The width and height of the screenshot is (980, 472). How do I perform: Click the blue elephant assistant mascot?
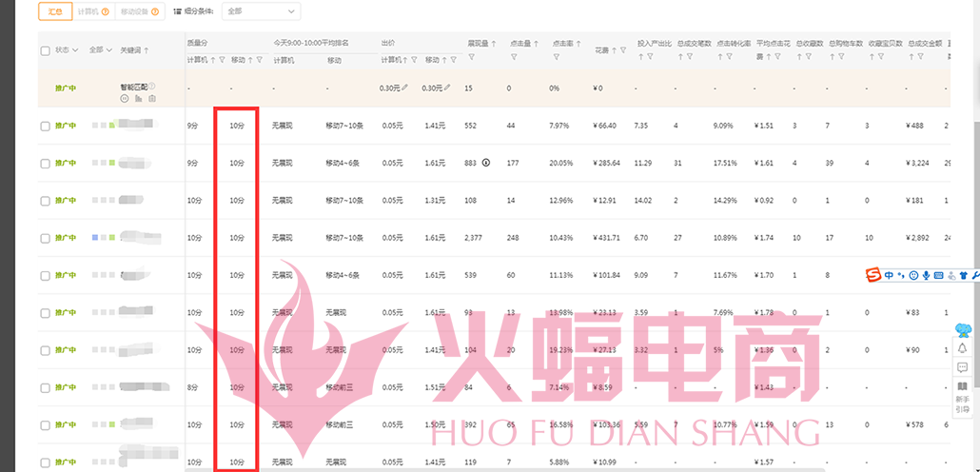coord(963,329)
